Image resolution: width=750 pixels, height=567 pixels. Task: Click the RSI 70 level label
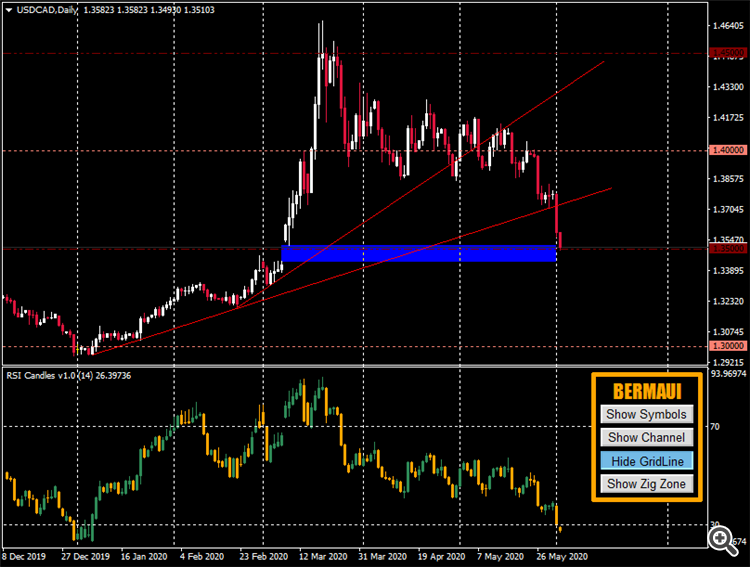(715, 426)
